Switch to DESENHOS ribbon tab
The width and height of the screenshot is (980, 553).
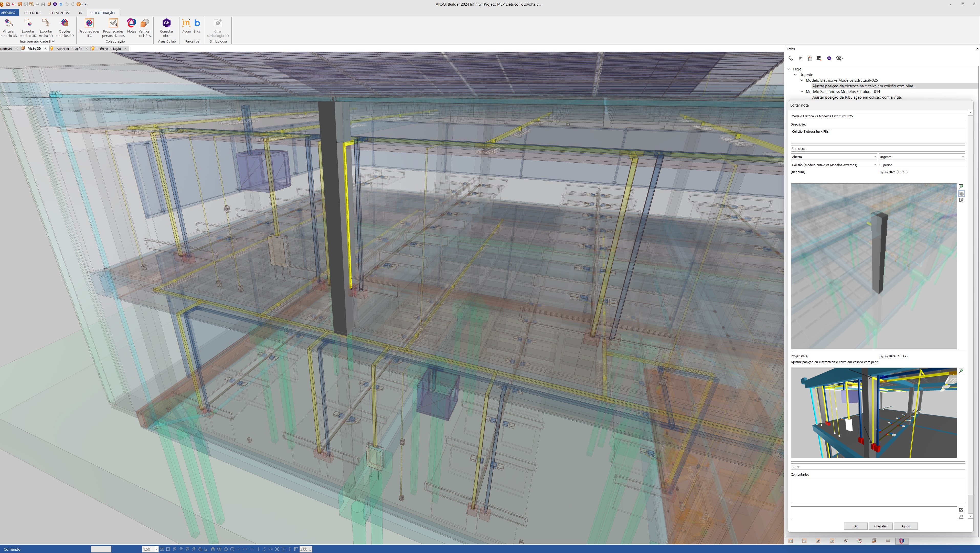click(x=33, y=13)
